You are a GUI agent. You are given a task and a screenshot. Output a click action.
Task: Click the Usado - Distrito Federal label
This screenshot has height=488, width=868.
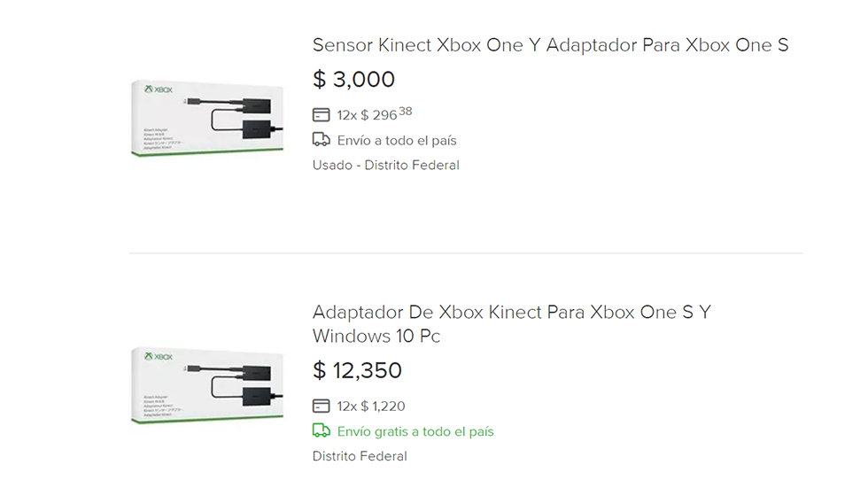pyautogui.click(x=386, y=165)
